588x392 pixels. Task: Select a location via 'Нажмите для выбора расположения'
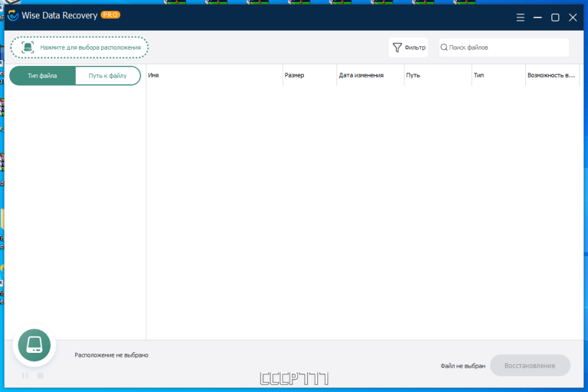(x=80, y=47)
